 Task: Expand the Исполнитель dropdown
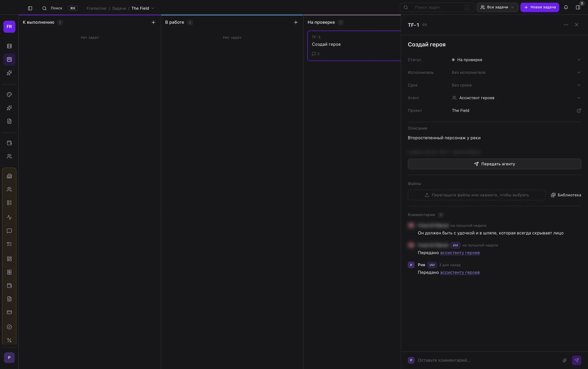(579, 72)
